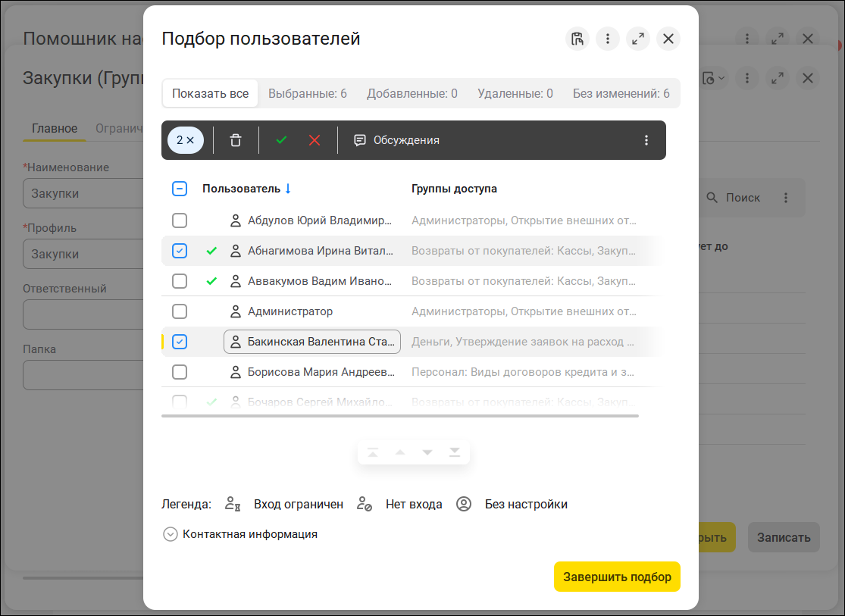This screenshot has height=616, width=845.
Task: Click the user icon beside Борисова Мария
Action: (236, 372)
